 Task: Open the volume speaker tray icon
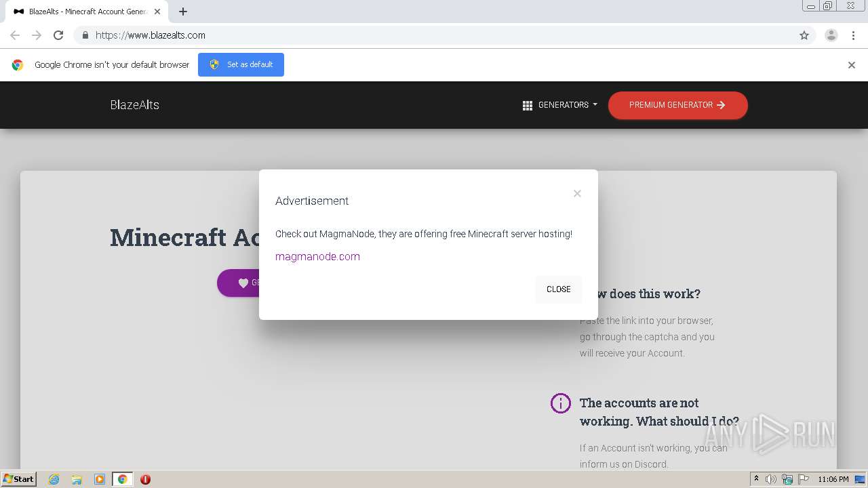(x=771, y=479)
